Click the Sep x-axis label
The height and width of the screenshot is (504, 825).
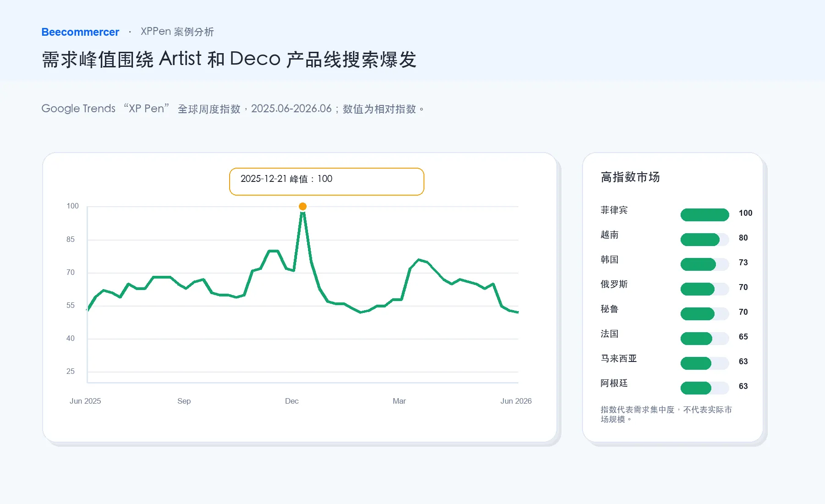184,401
